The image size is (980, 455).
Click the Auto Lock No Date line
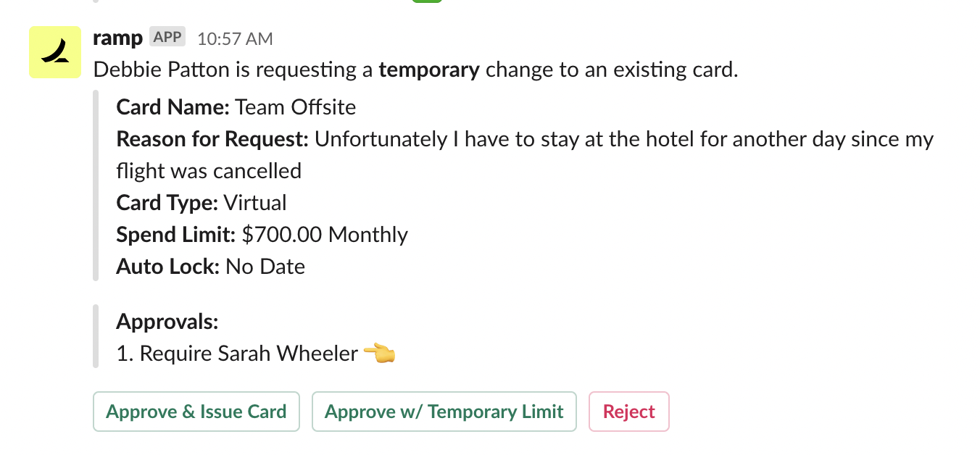point(210,267)
